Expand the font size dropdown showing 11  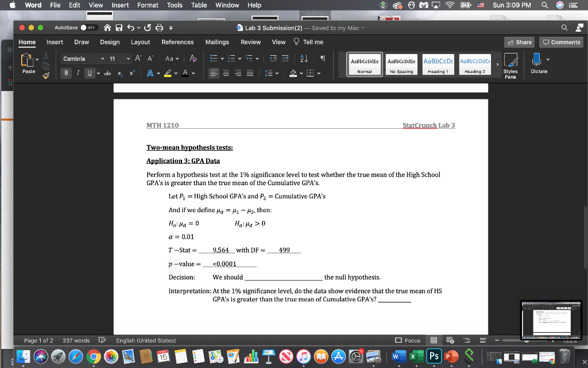pos(128,59)
